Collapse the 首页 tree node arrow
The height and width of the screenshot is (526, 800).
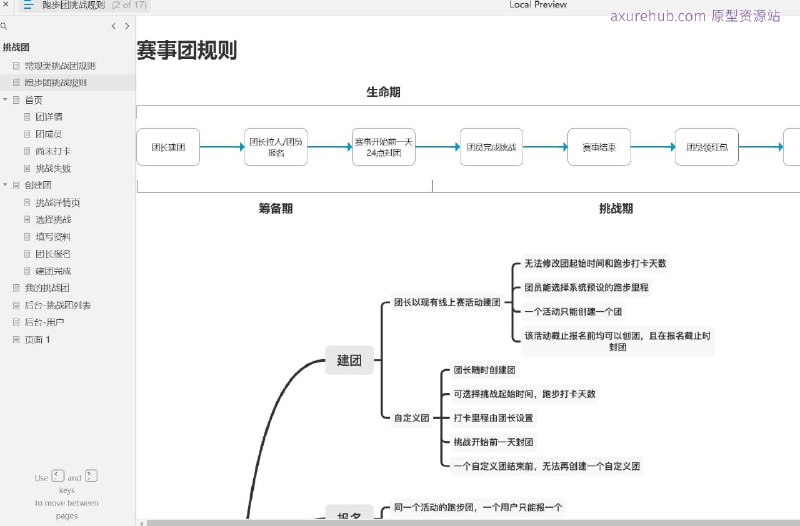[5, 99]
